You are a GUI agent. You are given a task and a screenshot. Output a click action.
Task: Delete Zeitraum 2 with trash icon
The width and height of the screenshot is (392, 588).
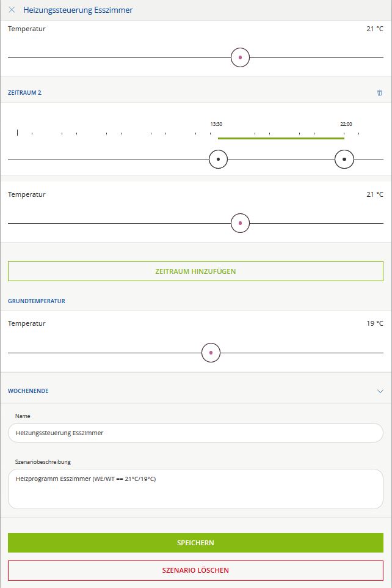click(380, 93)
